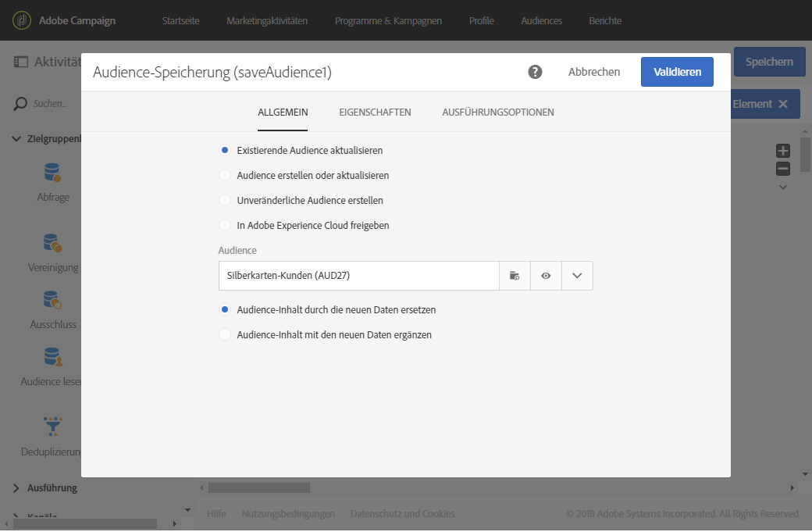The width and height of the screenshot is (812, 532).
Task: Select In Adobe Experience Cloud freigeben
Action: point(224,225)
